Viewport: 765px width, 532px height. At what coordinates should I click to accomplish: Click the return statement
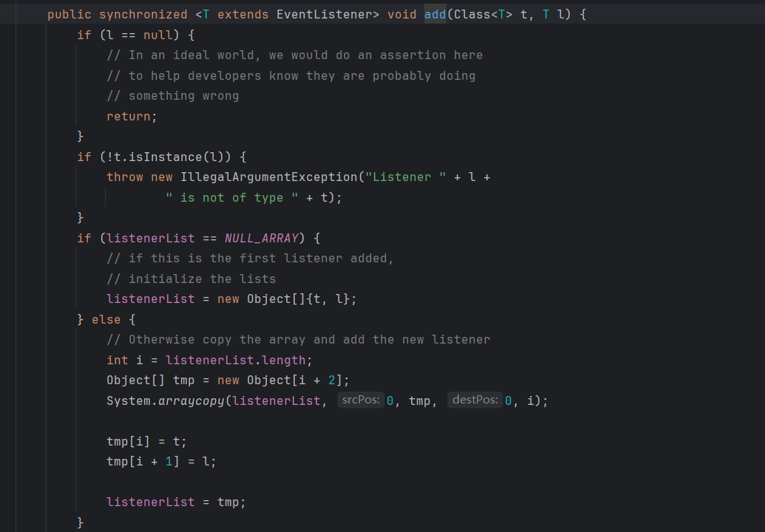132,116
